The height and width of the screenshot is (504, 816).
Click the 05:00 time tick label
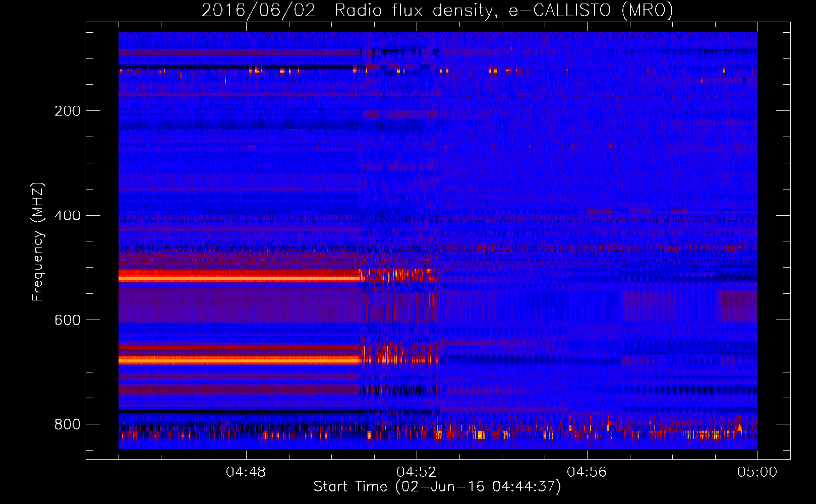[757, 472]
